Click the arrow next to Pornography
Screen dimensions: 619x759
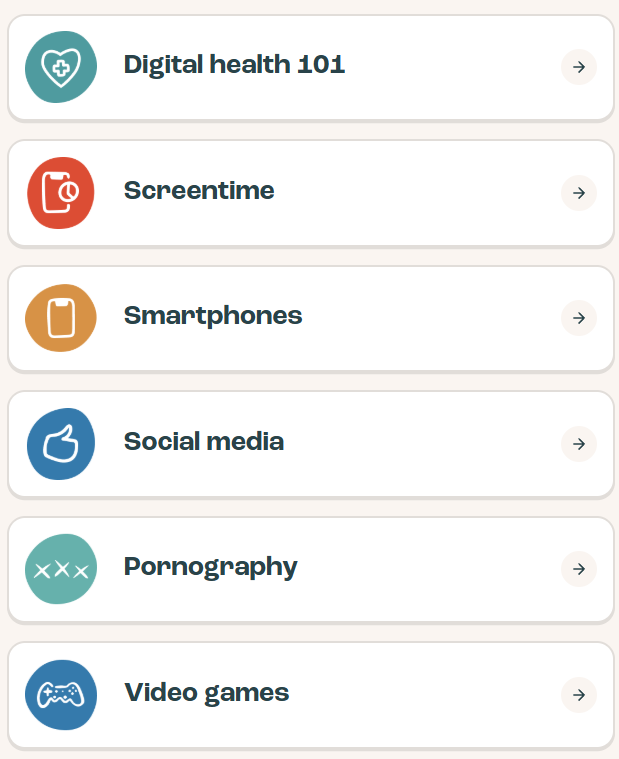pos(579,569)
